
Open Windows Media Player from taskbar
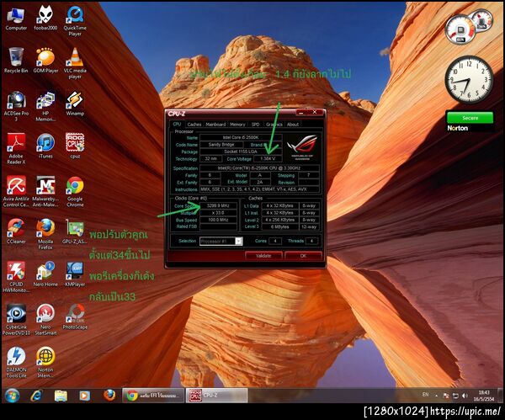[84, 396]
